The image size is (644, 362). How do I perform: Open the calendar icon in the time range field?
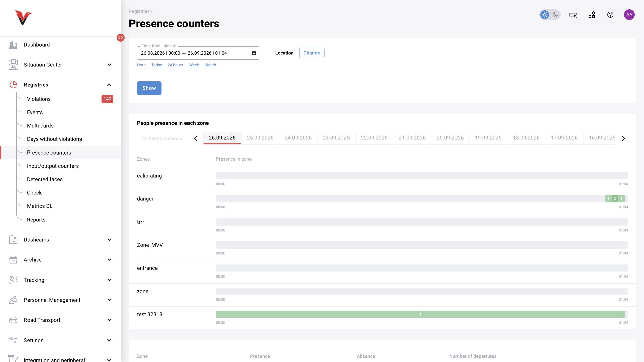point(254,53)
